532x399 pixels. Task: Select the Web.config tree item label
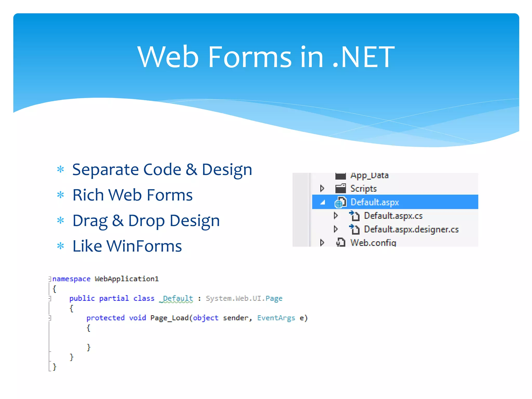coord(373,243)
